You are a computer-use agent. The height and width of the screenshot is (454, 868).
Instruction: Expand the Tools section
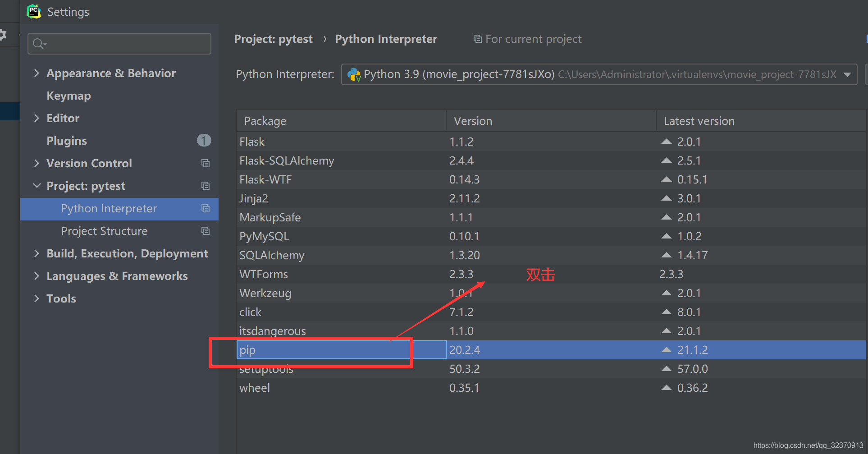(37, 298)
